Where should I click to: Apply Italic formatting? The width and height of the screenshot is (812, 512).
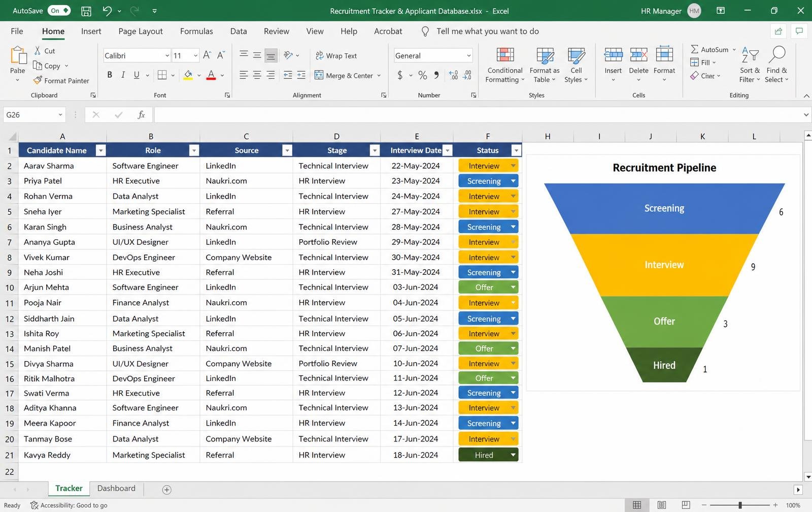coord(123,75)
